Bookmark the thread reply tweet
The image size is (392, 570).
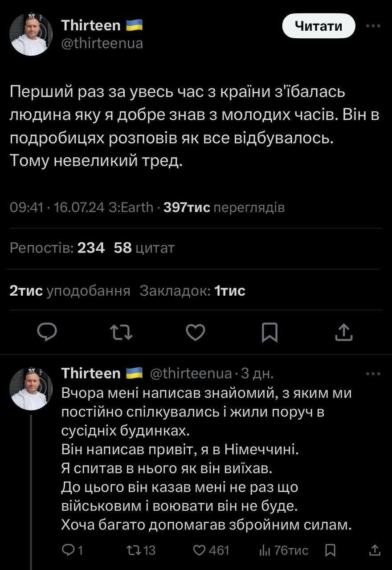330,550
